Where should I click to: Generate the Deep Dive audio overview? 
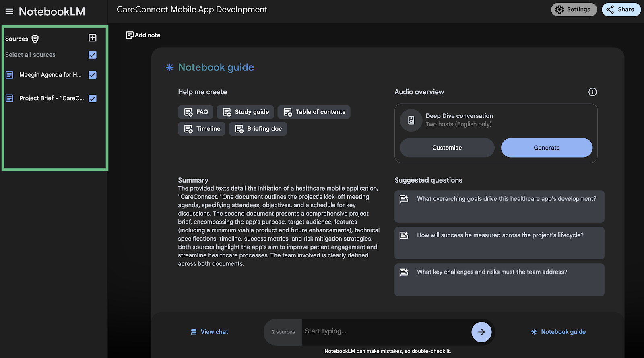coord(546,148)
